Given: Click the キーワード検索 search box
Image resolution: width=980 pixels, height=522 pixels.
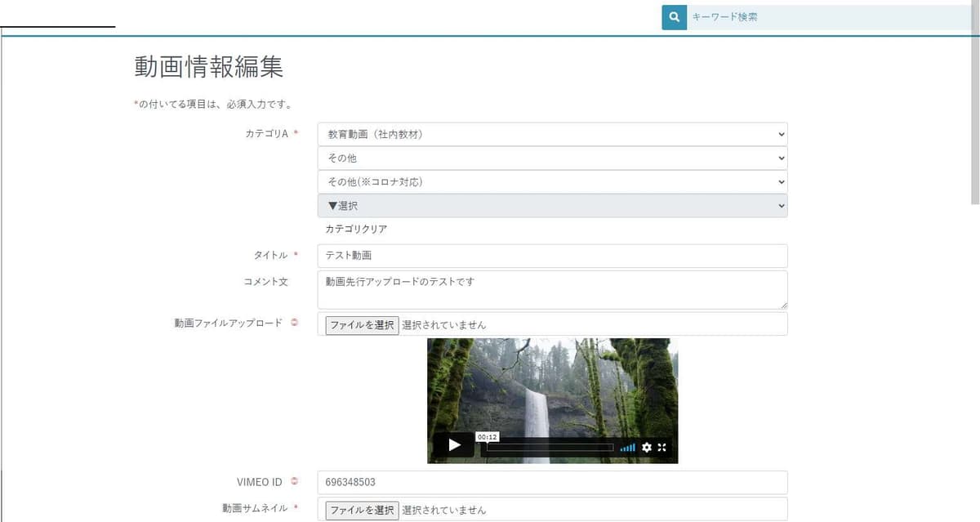Looking at the screenshot, I should [x=829, y=16].
